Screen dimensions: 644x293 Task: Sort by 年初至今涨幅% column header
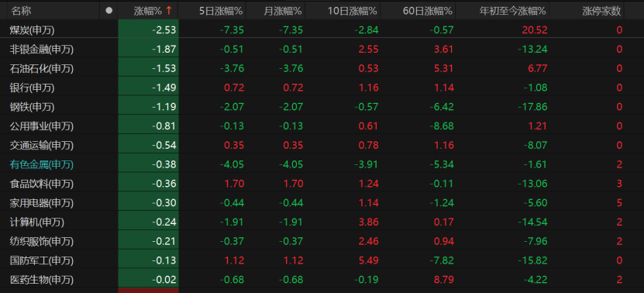[x=513, y=11]
